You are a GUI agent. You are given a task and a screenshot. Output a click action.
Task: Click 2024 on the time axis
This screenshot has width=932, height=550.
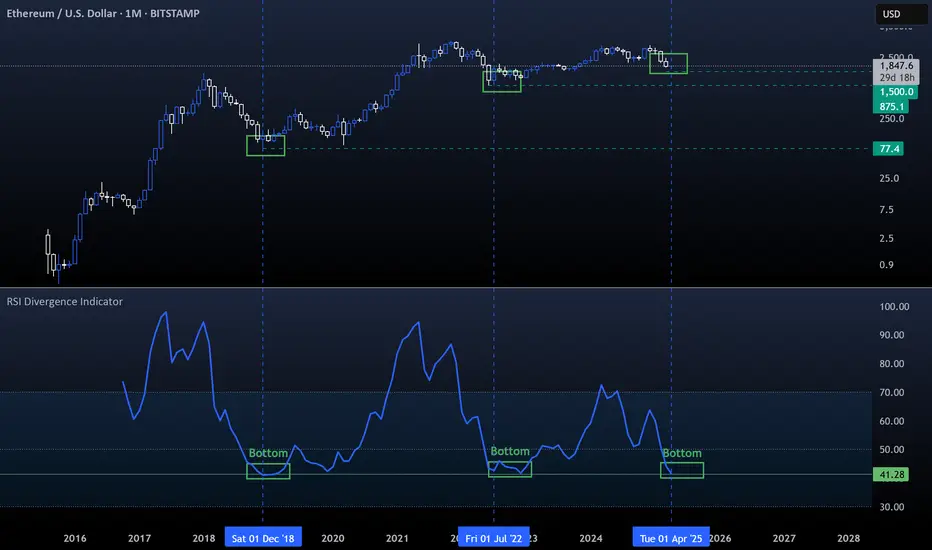(591, 538)
